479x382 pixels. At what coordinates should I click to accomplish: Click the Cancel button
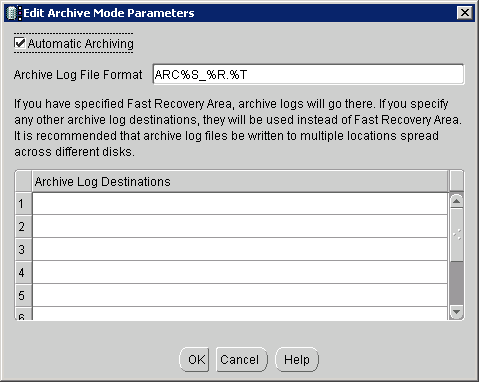[x=242, y=359]
